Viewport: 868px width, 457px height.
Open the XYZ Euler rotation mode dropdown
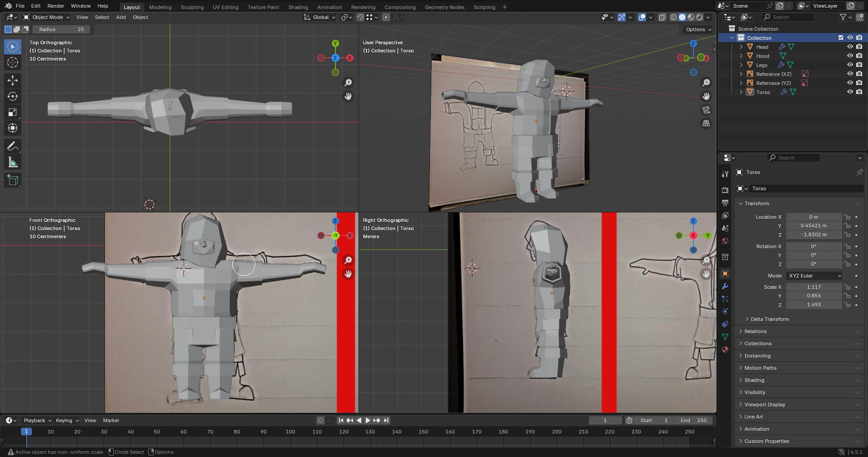814,276
